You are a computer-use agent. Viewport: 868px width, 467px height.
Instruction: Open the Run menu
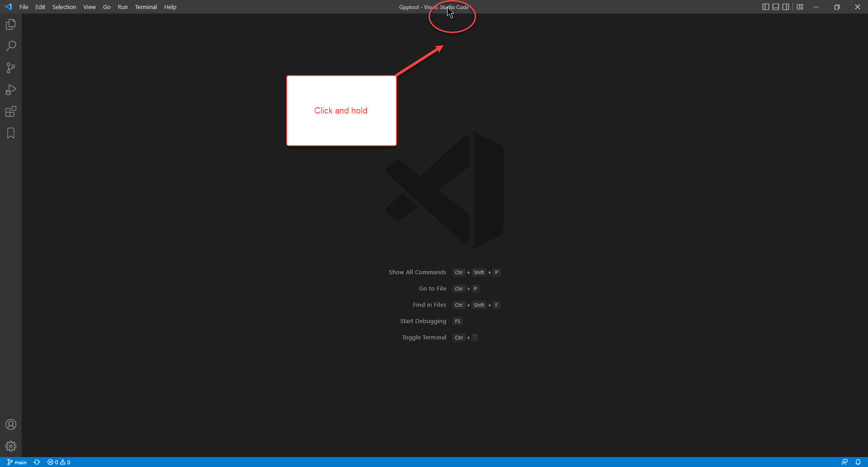[x=123, y=7]
